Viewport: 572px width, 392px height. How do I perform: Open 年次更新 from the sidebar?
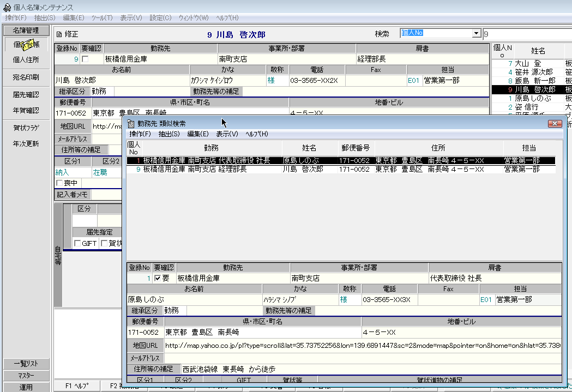[x=26, y=144]
